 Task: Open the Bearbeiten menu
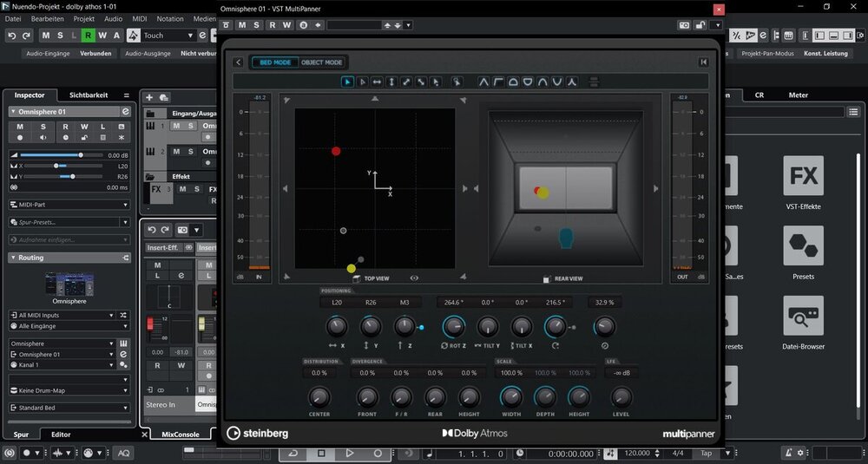[x=47, y=18]
